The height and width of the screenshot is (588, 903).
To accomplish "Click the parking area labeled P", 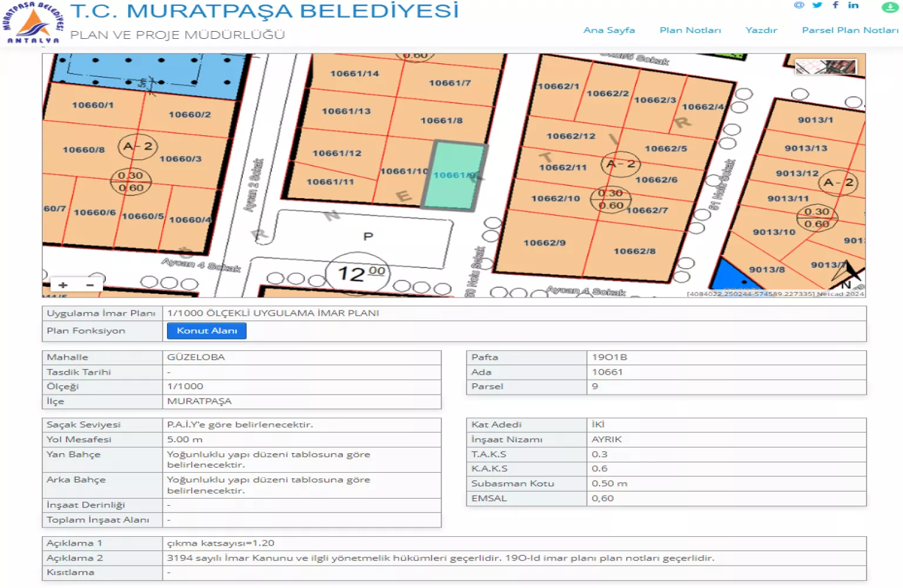I will click(368, 236).
